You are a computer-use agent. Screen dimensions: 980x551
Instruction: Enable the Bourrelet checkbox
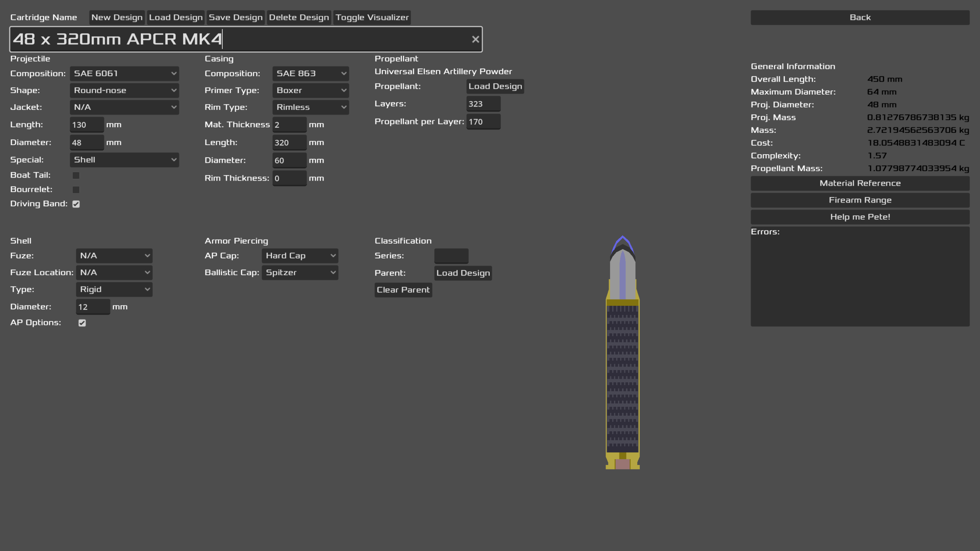pos(76,189)
